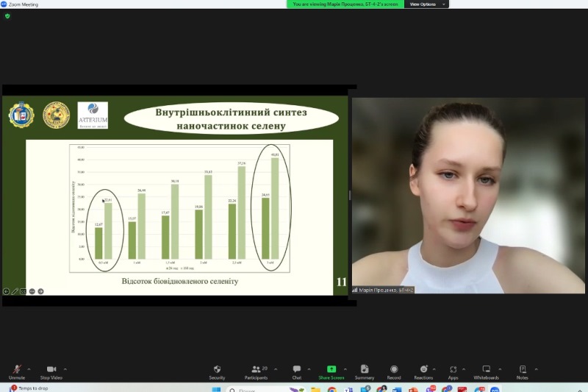The height and width of the screenshot is (392, 588).
Task: Open the Security shield menu
Action: click(217, 370)
